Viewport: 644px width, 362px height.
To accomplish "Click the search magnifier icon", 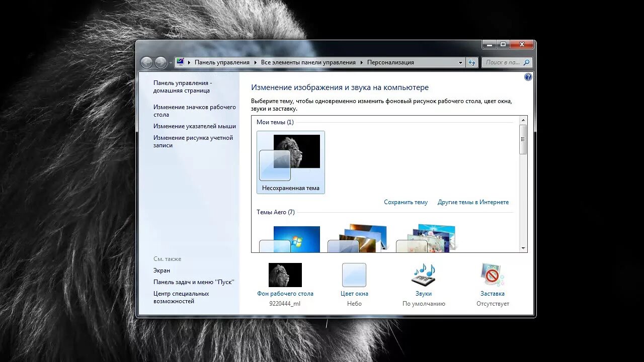I will pos(526,62).
